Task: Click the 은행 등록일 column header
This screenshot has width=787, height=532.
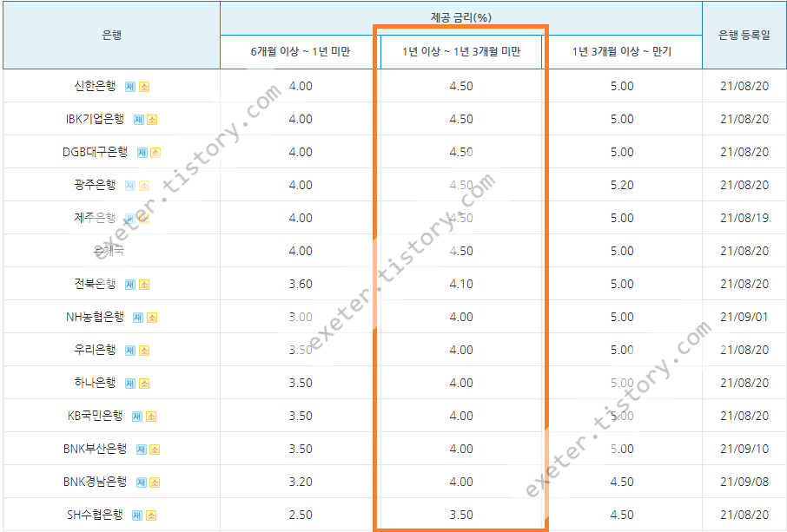Action: pyautogui.click(x=744, y=35)
